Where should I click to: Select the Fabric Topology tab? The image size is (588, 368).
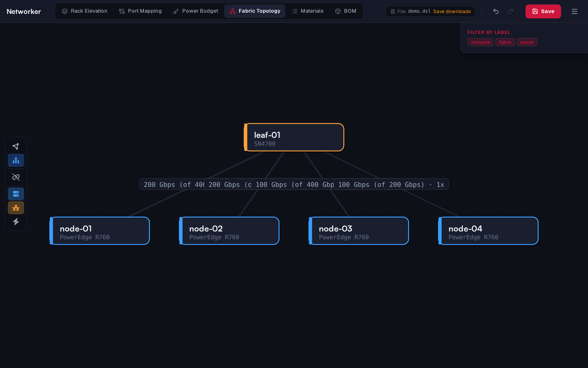click(x=255, y=11)
